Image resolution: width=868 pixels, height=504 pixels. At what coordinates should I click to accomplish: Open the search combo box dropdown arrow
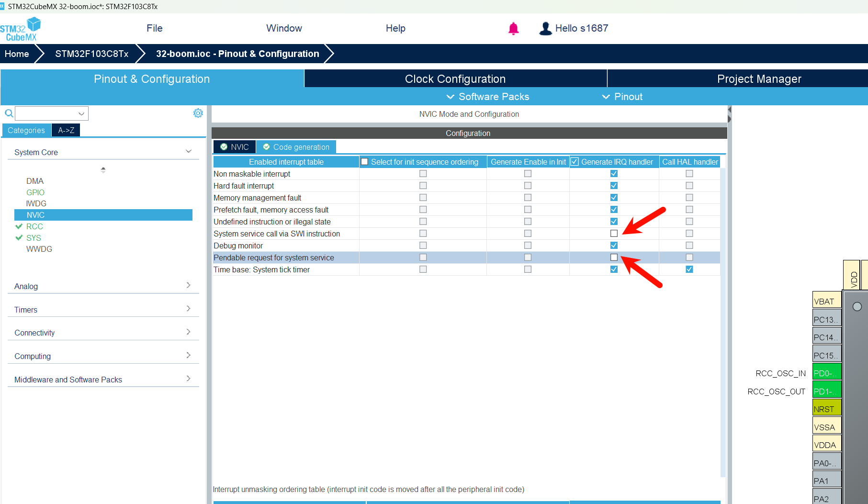click(x=81, y=113)
